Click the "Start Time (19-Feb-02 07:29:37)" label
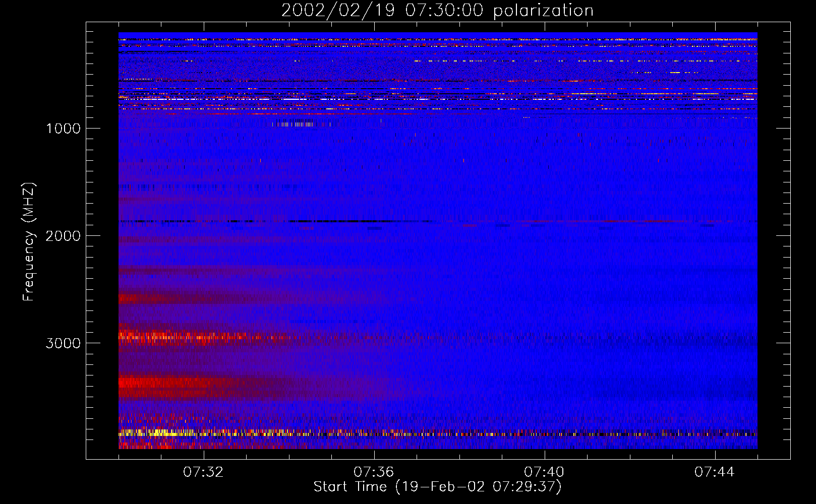Viewport: 816px width, 504px height. pyautogui.click(x=437, y=487)
